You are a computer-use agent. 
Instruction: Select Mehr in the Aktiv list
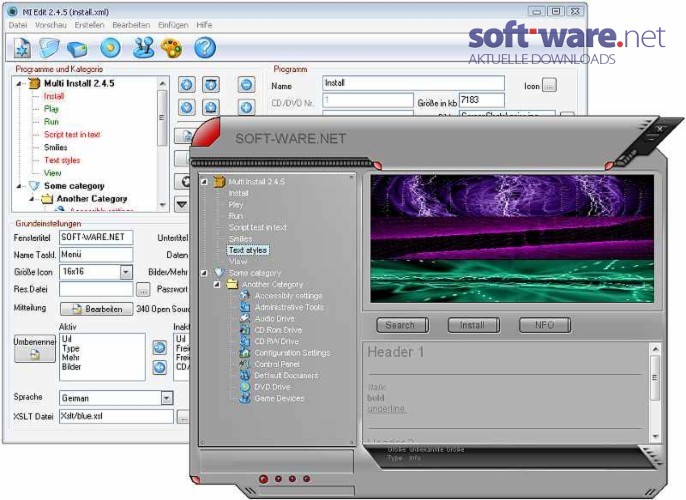(x=70, y=357)
